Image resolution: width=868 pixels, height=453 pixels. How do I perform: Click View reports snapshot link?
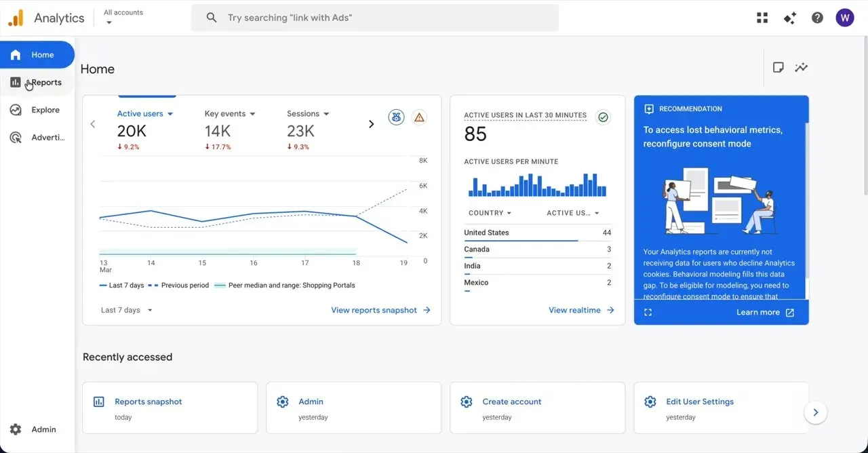pos(380,310)
